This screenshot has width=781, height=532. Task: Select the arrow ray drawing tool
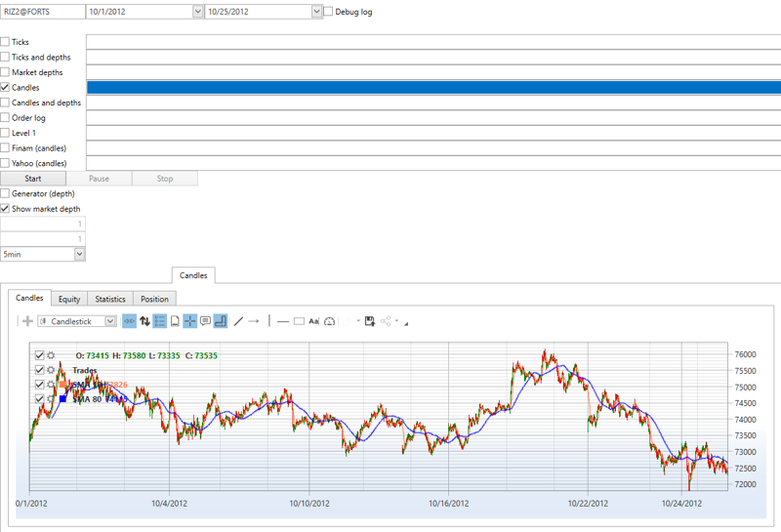254,321
